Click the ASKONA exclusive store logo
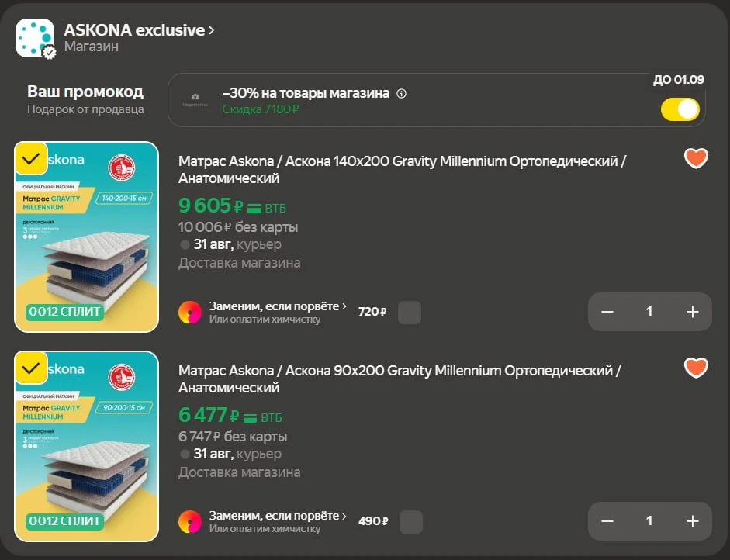Screen dimensions: 730x560 [x=35, y=38]
